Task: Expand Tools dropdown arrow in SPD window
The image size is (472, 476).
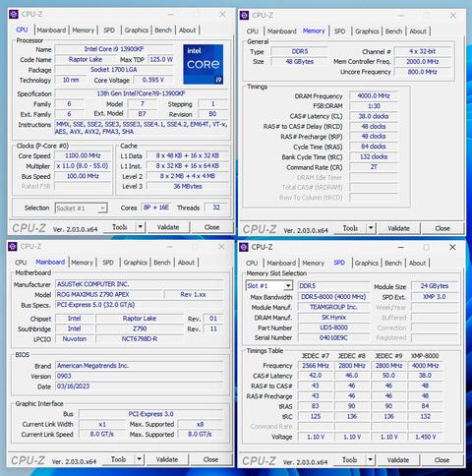Action: 370,460
